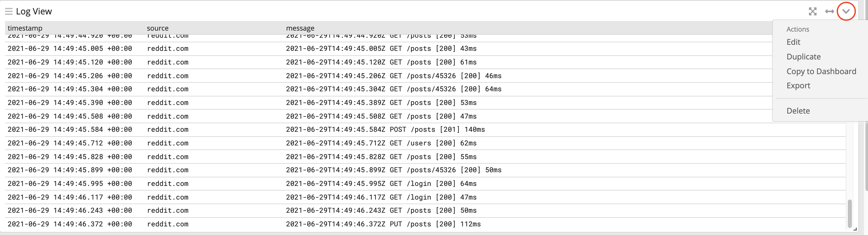Choose Edit from the Actions menu
868x235 pixels.
click(x=793, y=42)
